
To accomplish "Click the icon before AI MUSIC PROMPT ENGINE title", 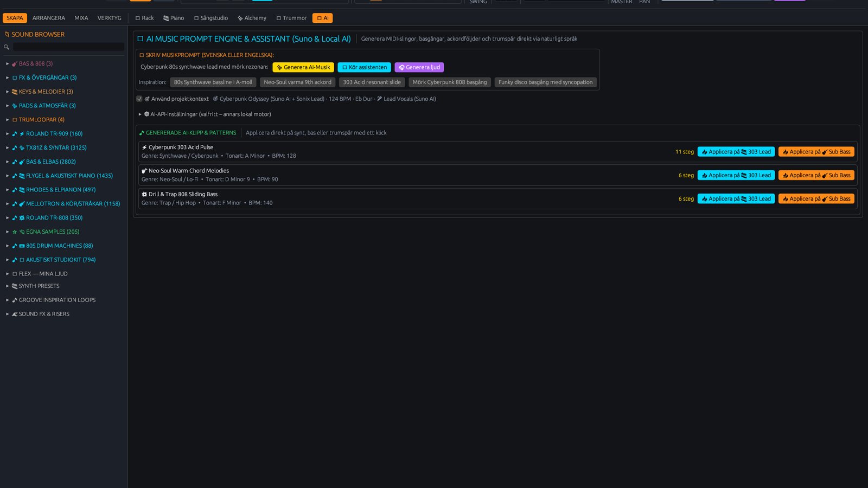I will click(x=140, y=39).
